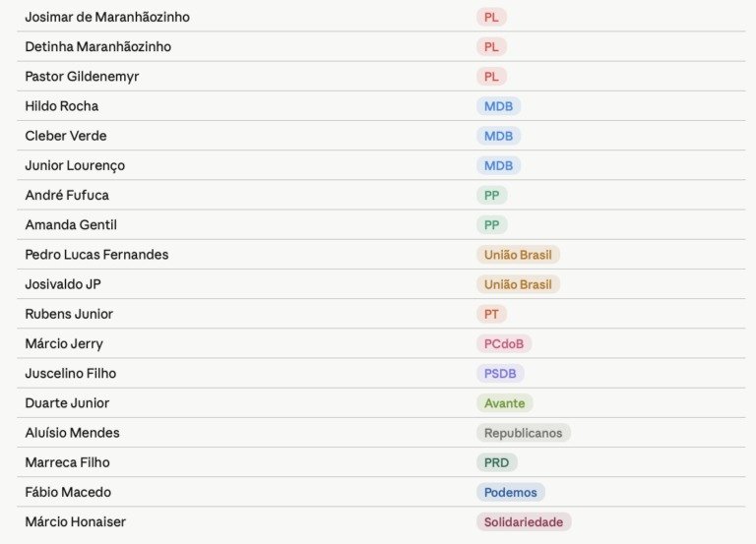Image resolution: width=756 pixels, height=544 pixels.
Task: Select the PL tag beside Detinha Maranhãozinho
Action: click(491, 46)
